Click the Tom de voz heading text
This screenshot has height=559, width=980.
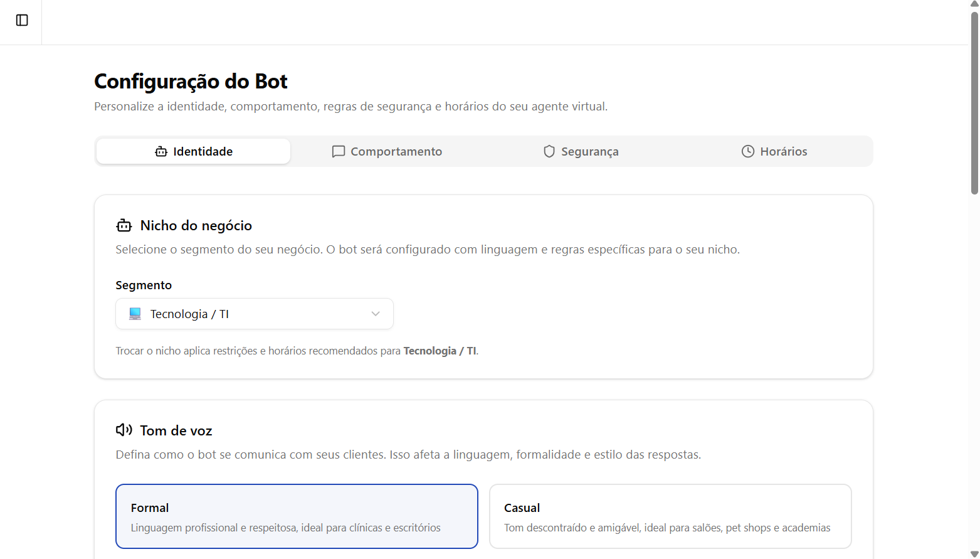coord(176,430)
